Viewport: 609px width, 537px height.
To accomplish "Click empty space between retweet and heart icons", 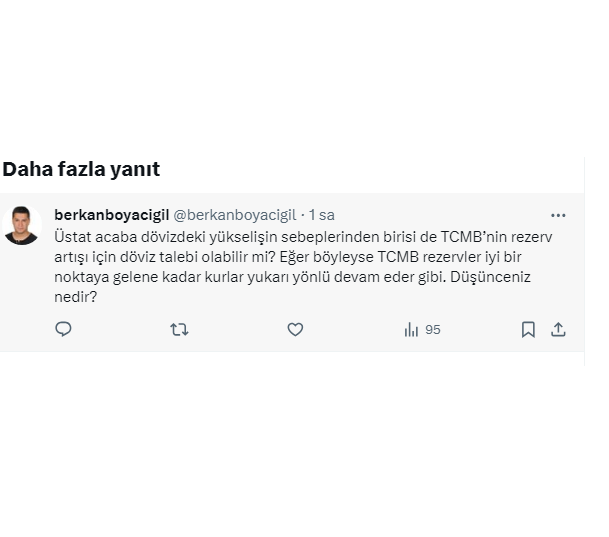I will coord(237,329).
